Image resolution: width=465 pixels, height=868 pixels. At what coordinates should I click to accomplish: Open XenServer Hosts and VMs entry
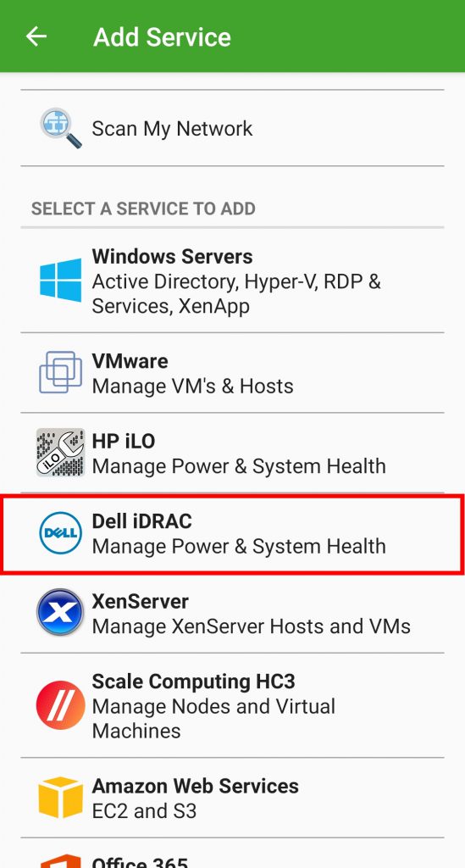tap(232, 614)
